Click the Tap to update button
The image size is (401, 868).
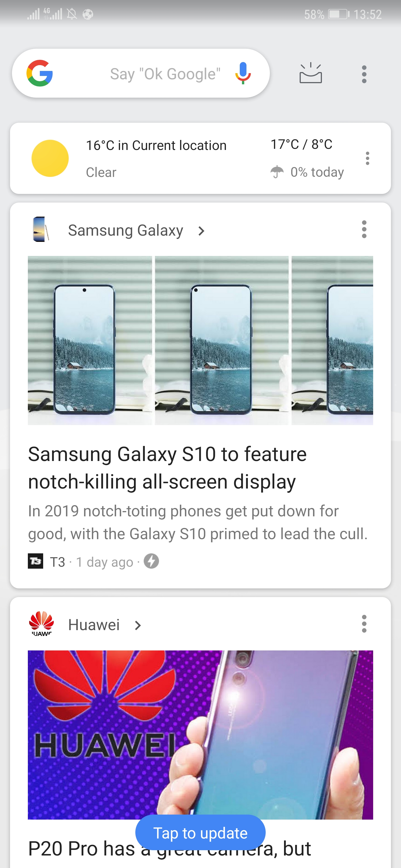point(200,833)
